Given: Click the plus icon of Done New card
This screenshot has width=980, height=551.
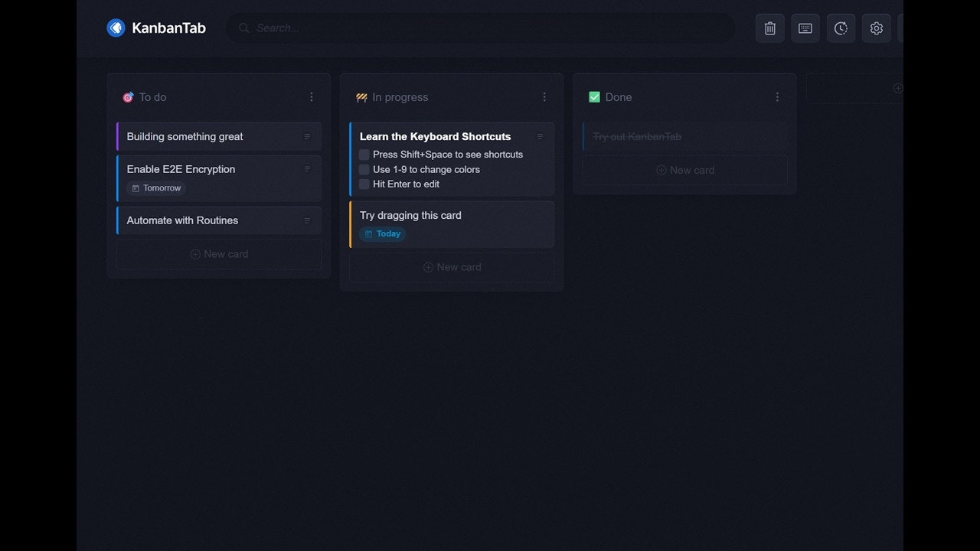Looking at the screenshot, I should (x=661, y=170).
